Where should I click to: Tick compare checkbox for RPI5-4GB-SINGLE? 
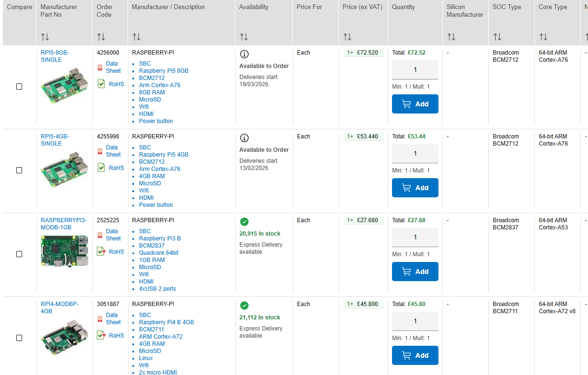pyautogui.click(x=19, y=170)
